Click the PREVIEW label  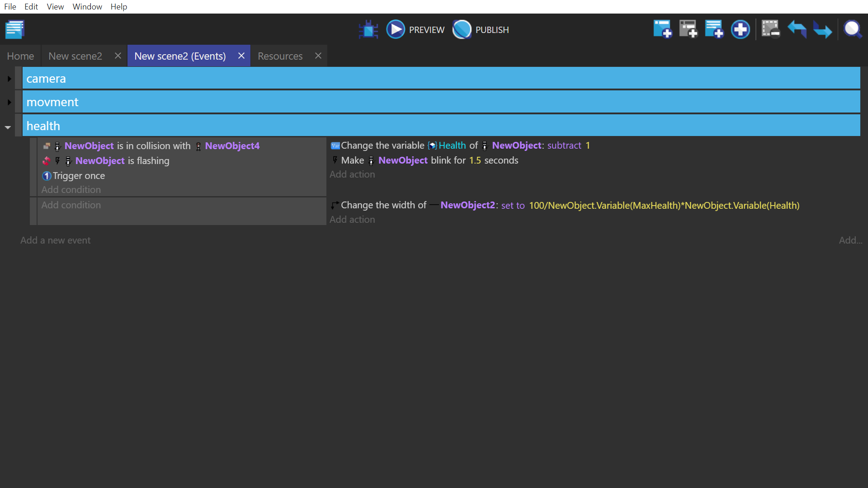click(427, 30)
